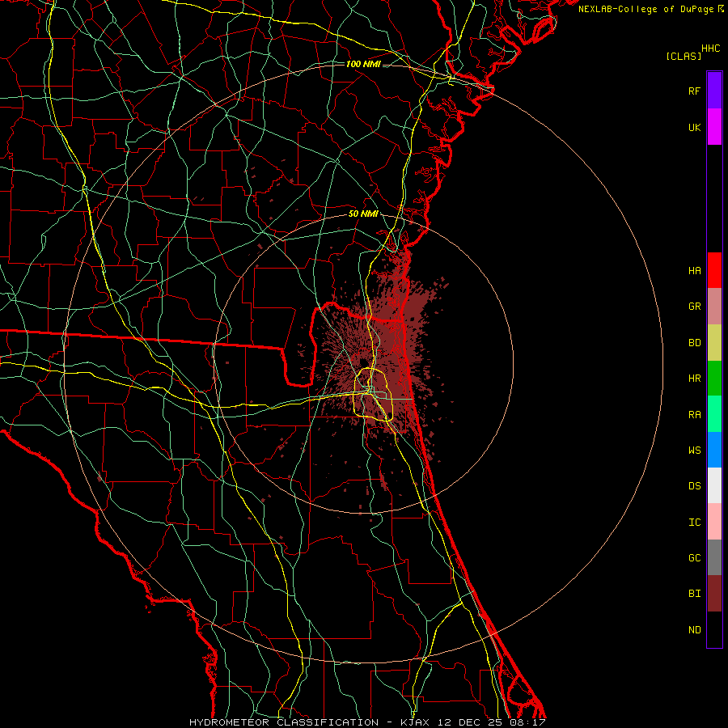Screen dimensions: 728x728
Task: Click the BI brown legend swatch
Action: point(714,594)
